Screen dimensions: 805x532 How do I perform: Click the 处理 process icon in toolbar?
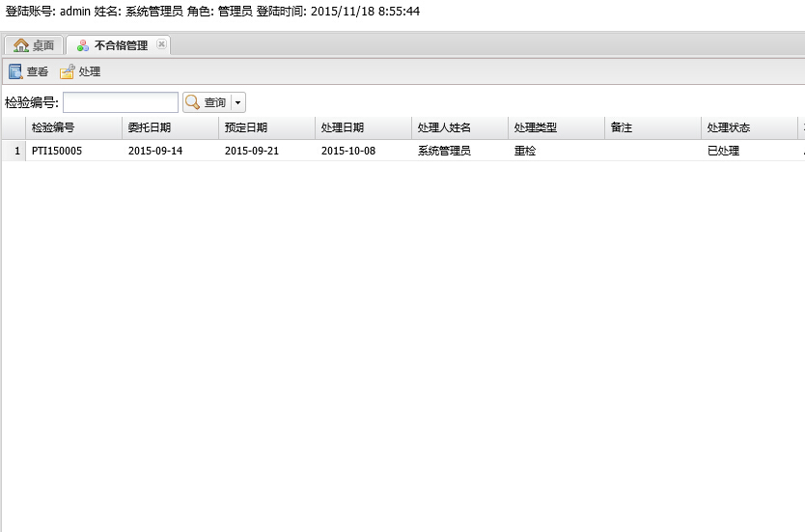click(x=67, y=71)
